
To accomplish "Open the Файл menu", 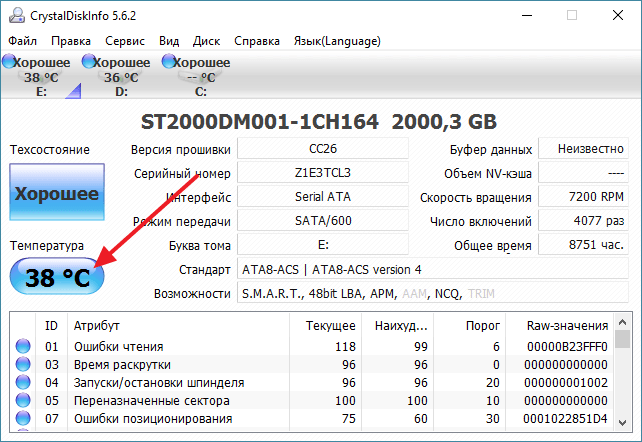I will (x=22, y=41).
